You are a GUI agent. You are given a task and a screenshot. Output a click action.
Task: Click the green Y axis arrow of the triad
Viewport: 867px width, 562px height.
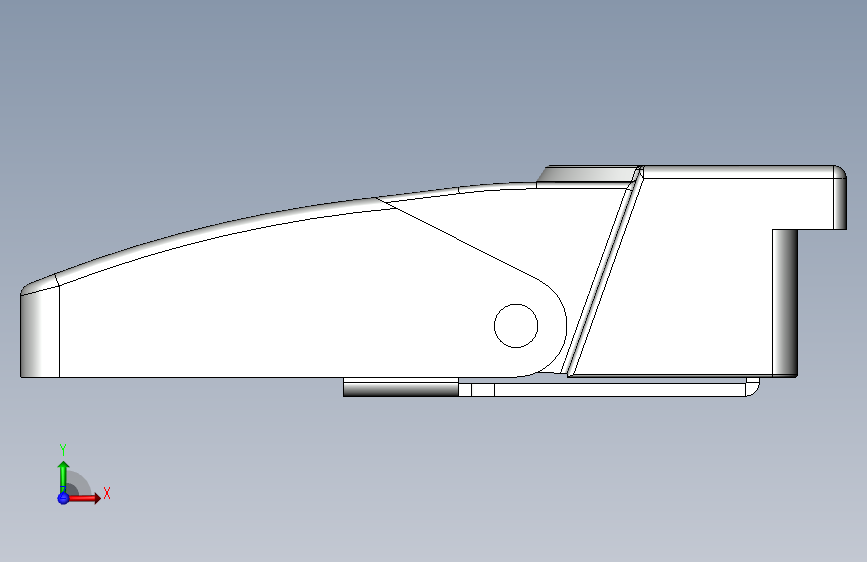coord(63,476)
